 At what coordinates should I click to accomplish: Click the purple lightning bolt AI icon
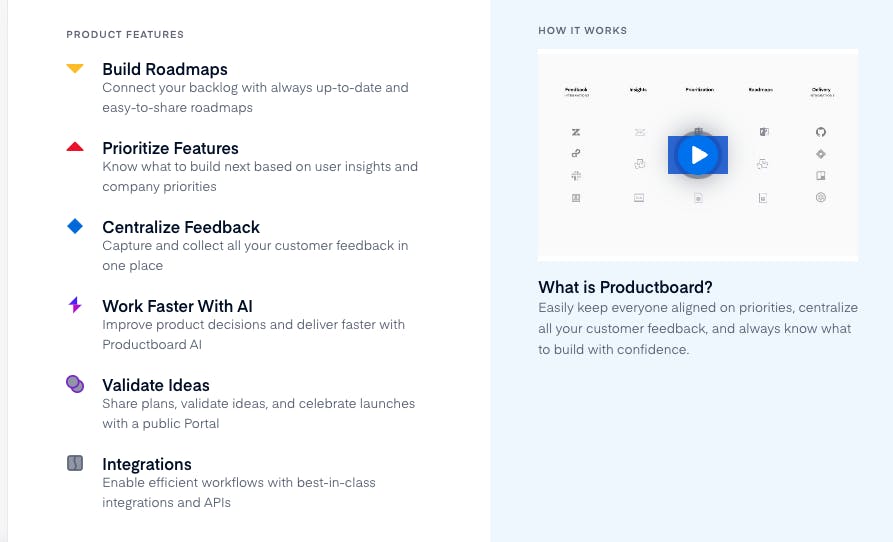75,305
